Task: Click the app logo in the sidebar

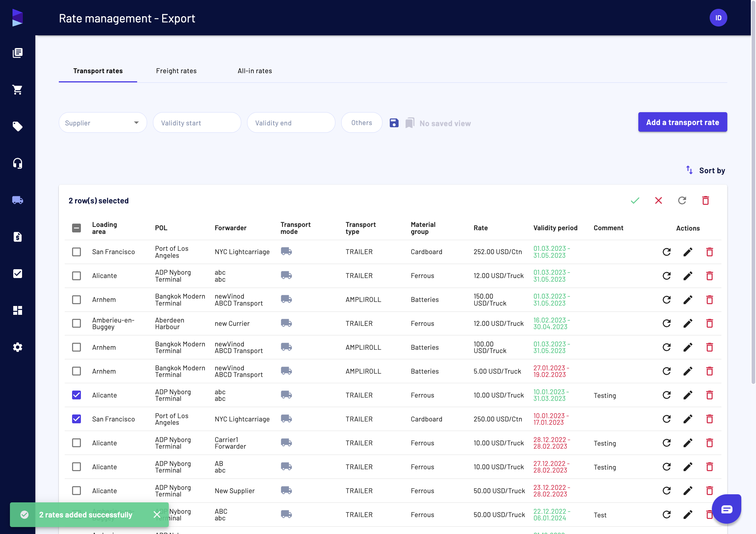Action: [x=18, y=18]
